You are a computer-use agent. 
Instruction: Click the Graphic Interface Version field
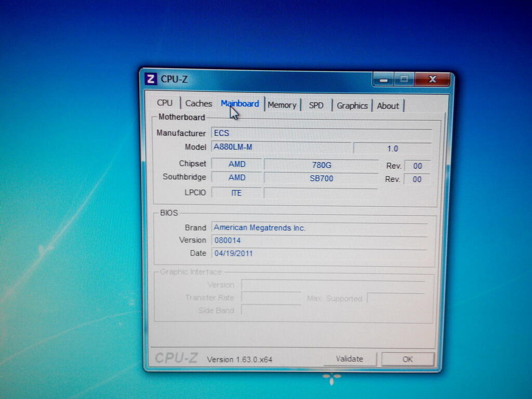tap(333, 285)
